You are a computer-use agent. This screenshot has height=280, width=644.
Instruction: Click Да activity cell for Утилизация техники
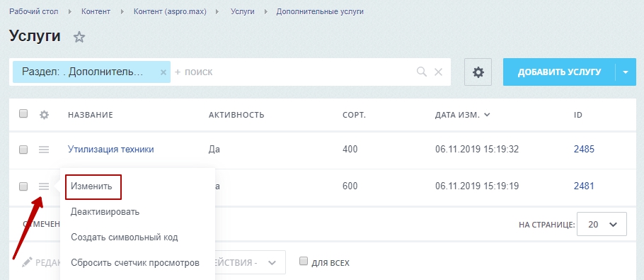click(214, 150)
